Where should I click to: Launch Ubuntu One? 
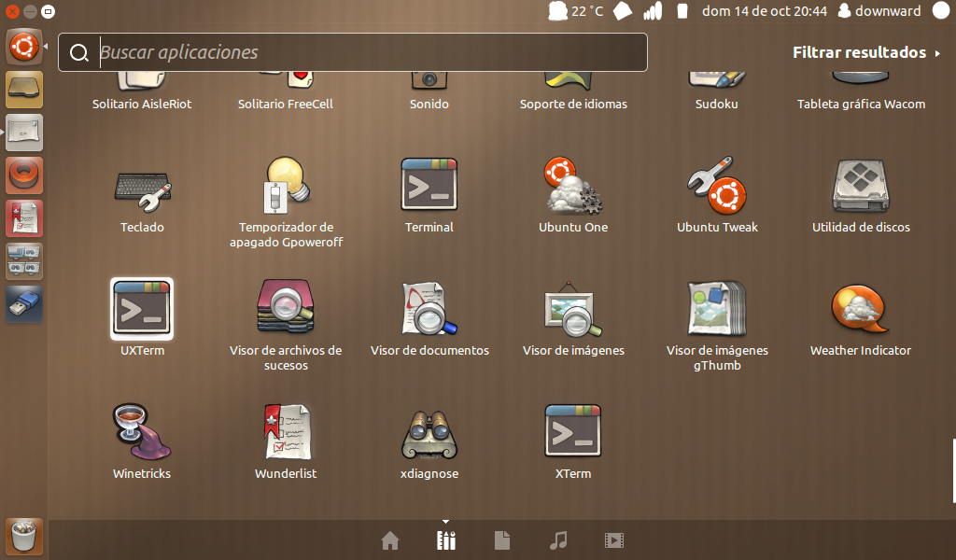coord(573,186)
